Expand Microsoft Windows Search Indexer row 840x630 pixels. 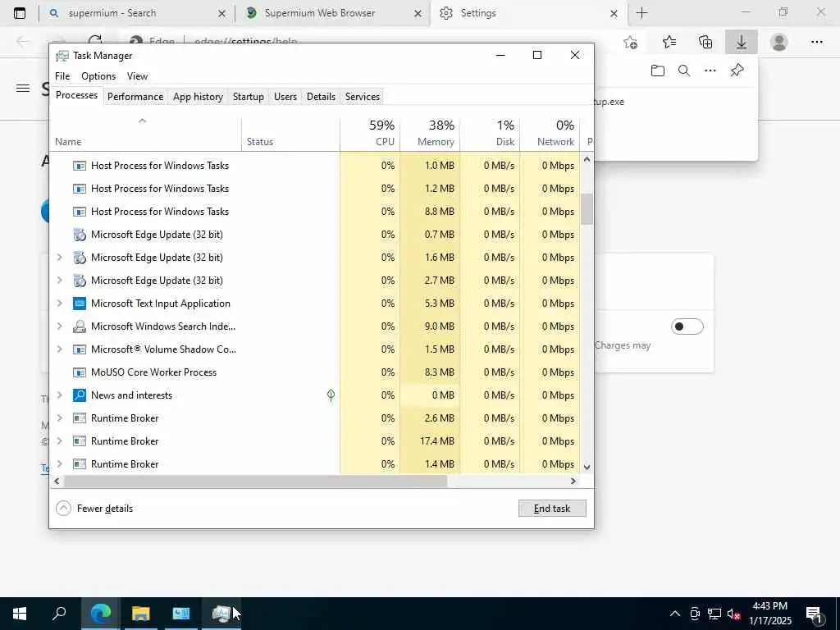(59, 326)
